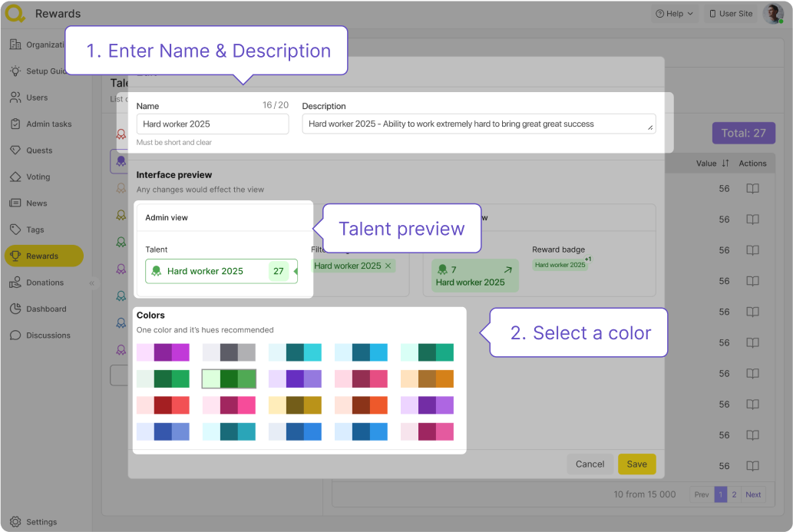Image resolution: width=793 pixels, height=532 pixels.
Task: Go to page 2 in pagination
Action: click(x=734, y=494)
